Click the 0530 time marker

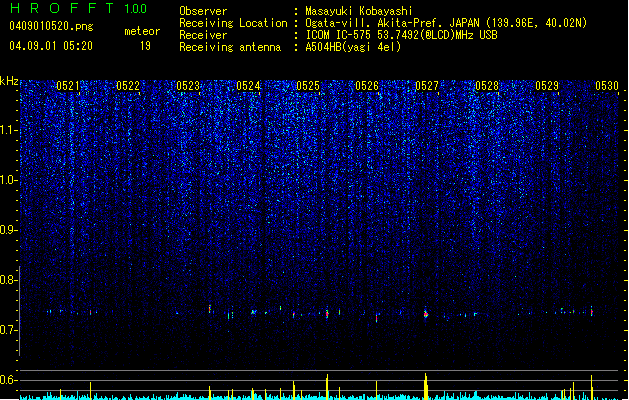click(x=607, y=86)
